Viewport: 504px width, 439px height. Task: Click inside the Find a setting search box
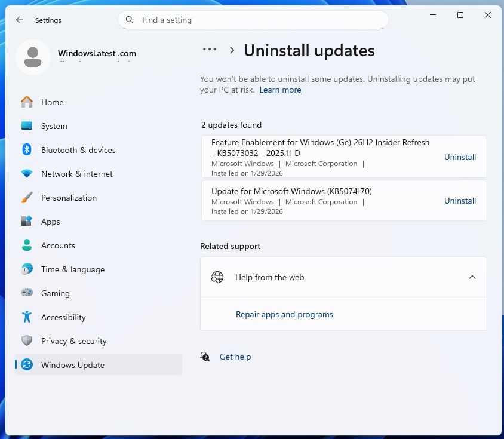(253, 20)
